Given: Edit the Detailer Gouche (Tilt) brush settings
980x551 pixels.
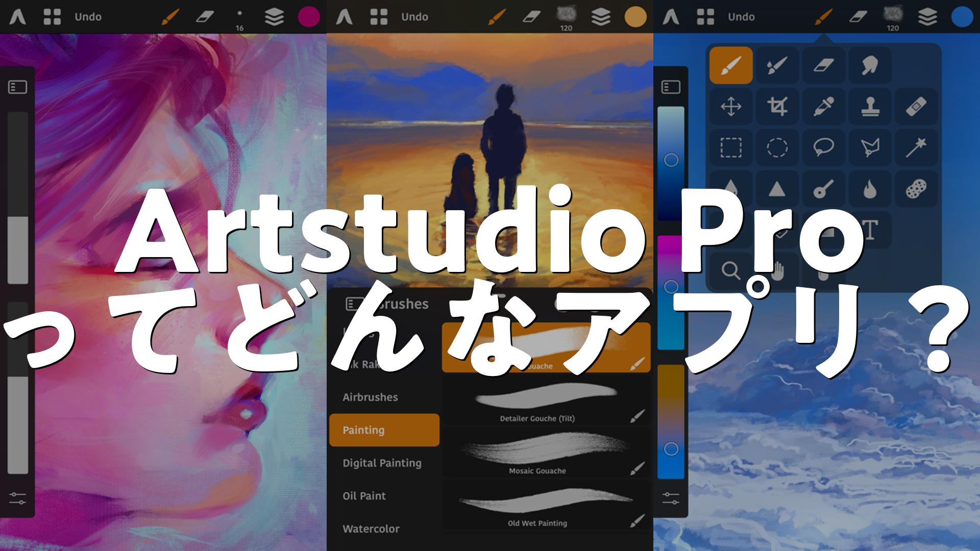Looking at the screenshot, I should click(x=637, y=416).
